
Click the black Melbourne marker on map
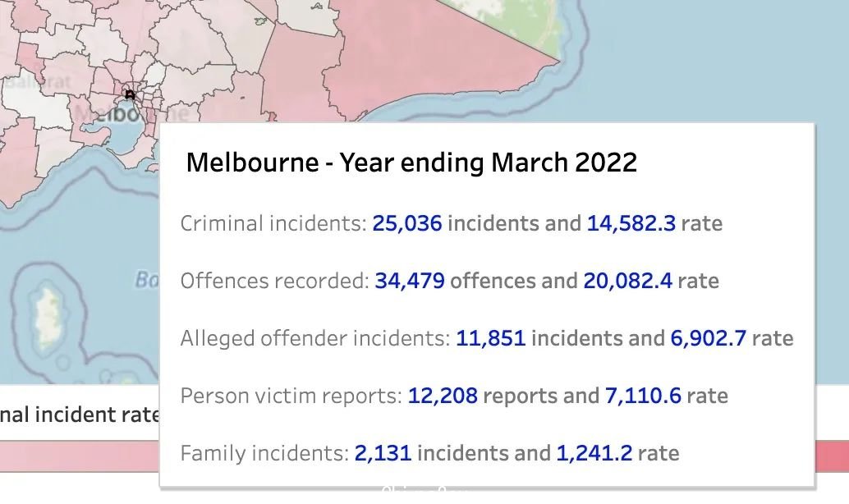pos(130,94)
